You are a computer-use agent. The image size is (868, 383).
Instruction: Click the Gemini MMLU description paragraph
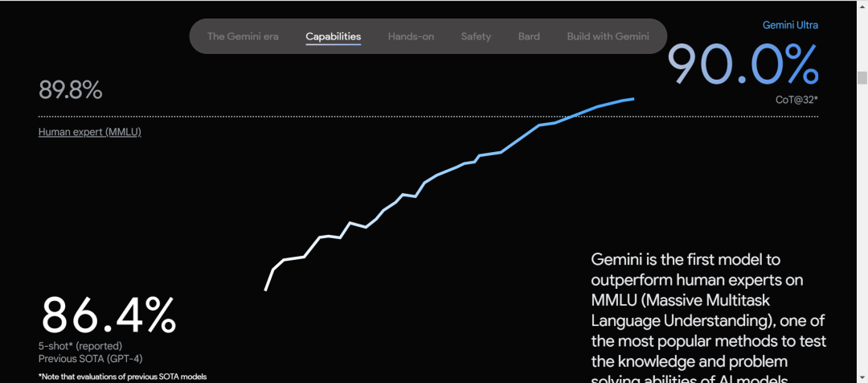(709, 318)
